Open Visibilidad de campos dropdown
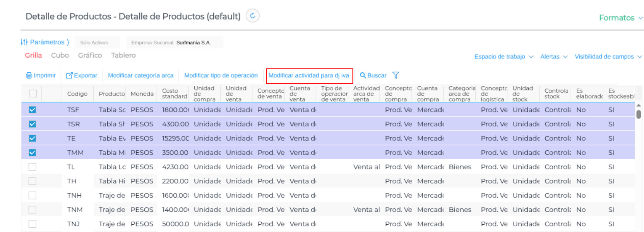Viewport: 644px width, 232px height. point(608,56)
